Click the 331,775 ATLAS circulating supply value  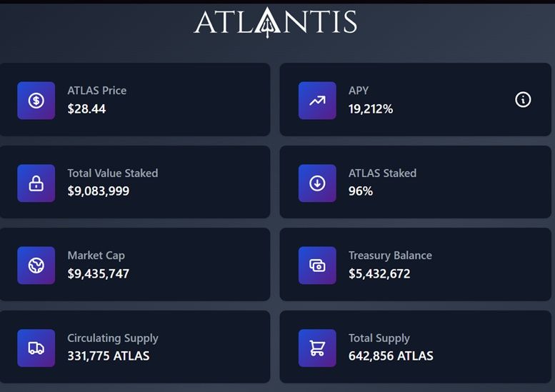coord(109,356)
